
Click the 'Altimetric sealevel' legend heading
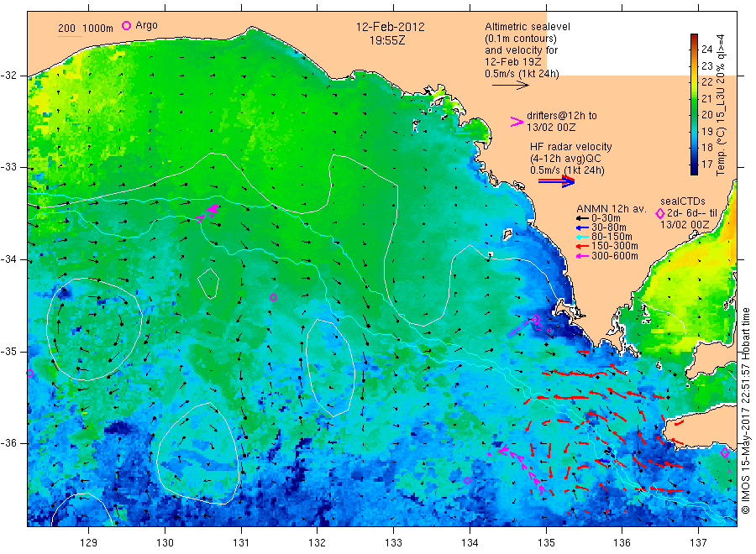(527, 27)
